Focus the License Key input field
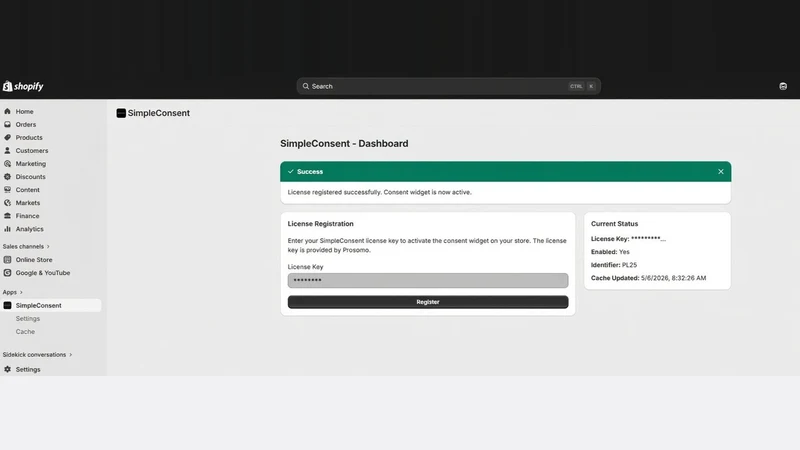 point(428,280)
